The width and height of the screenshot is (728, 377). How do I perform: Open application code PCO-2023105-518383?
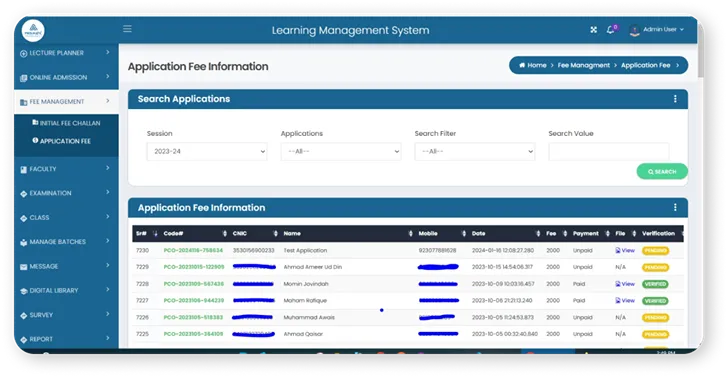coord(193,317)
